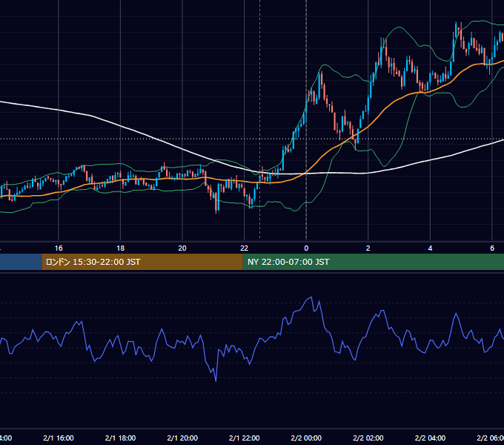Click the hour label 0 on the price chart axis

tap(306, 248)
